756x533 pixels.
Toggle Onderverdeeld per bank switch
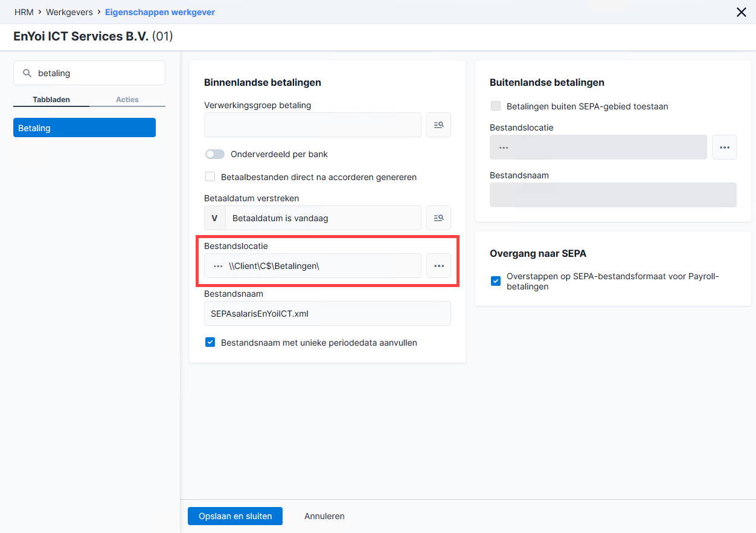coord(214,154)
